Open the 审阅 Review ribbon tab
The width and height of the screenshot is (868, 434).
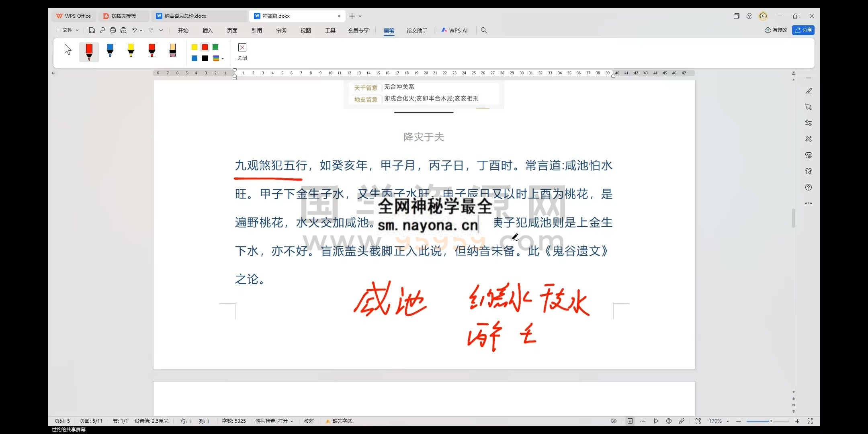coord(281,31)
